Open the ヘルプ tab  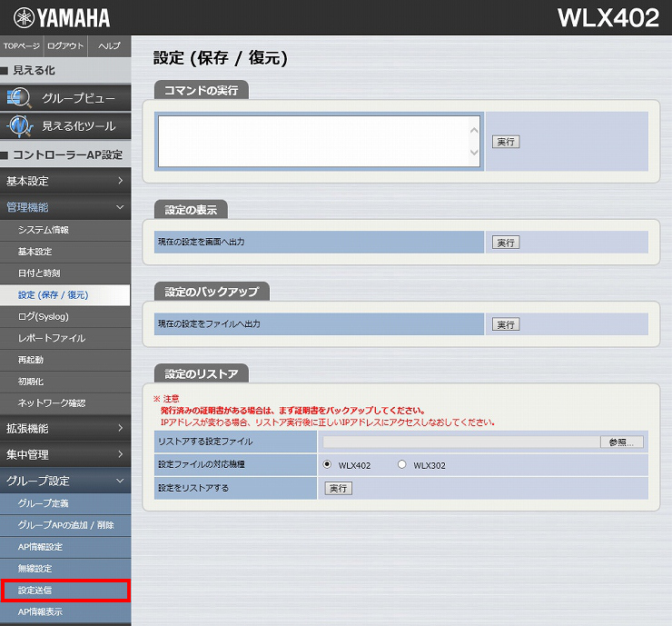pyautogui.click(x=109, y=45)
